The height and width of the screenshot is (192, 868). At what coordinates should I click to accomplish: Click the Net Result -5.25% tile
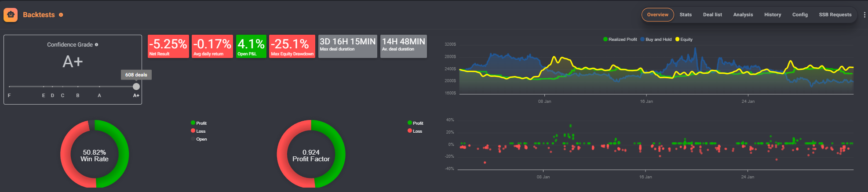tap(168, 46)
